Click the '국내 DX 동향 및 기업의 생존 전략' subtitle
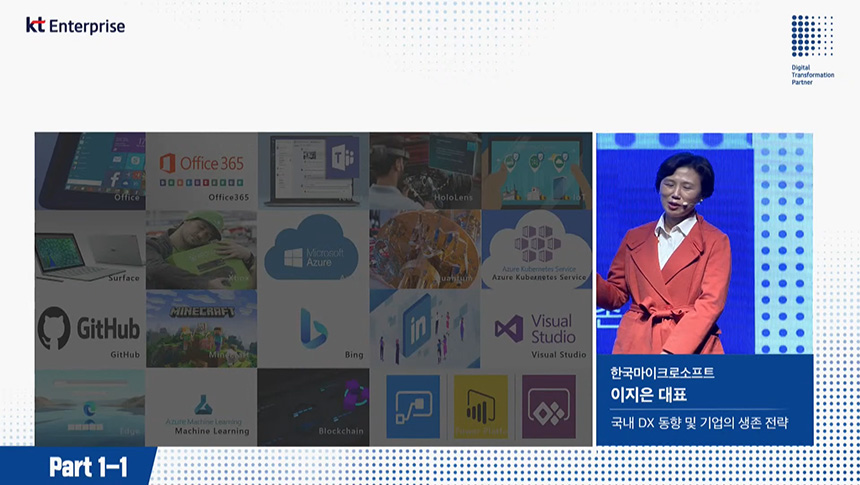The image size is (860, 485). tap(699, 422)
